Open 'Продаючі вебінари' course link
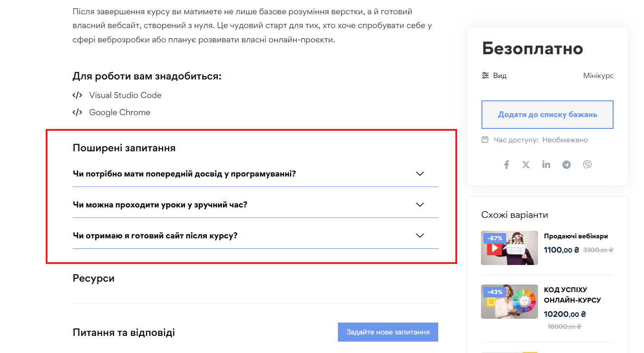 pos(576,236)
